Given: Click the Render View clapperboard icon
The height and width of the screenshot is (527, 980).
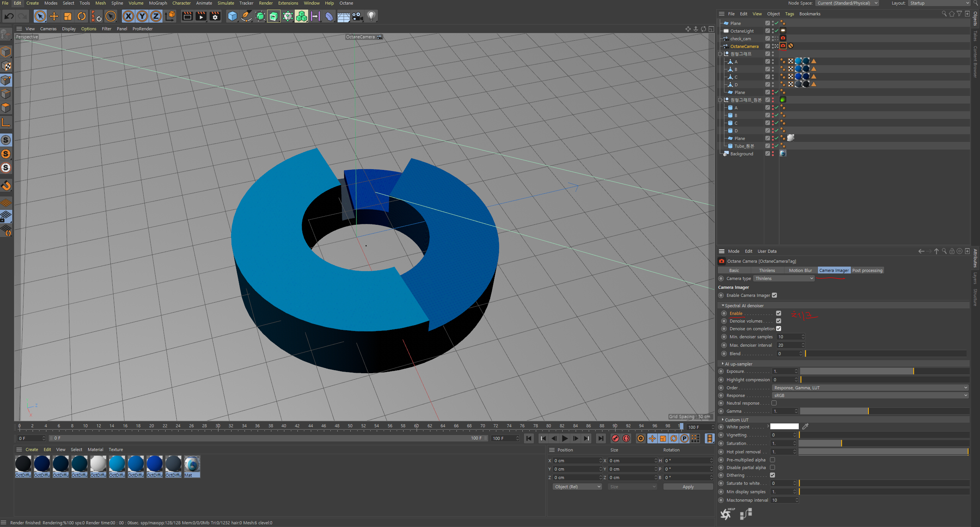Looking at the screenshot, I should [x=187, y=16].
